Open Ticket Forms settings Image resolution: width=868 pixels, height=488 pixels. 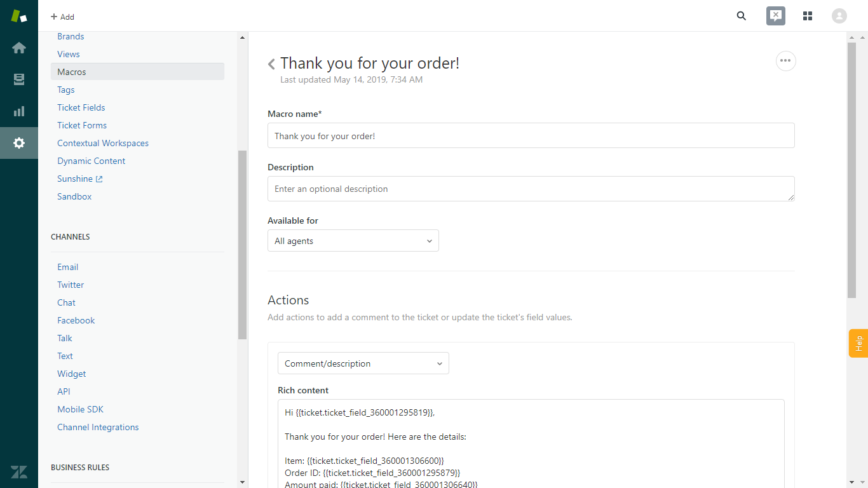click(82, 125)
